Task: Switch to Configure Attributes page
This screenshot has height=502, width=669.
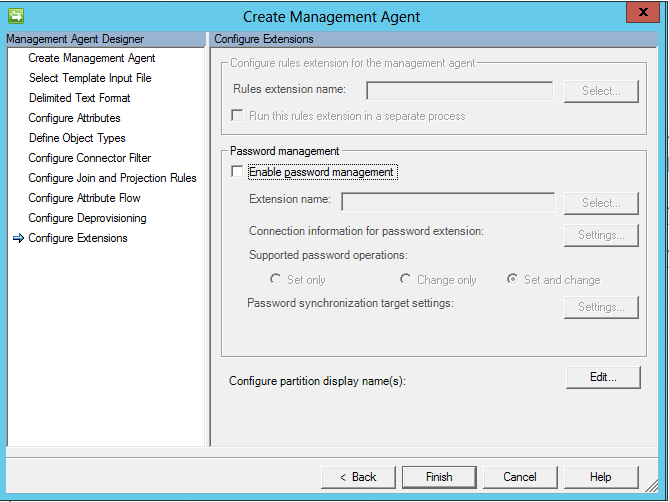Action: pyautogui.click(x=75, y=118)
